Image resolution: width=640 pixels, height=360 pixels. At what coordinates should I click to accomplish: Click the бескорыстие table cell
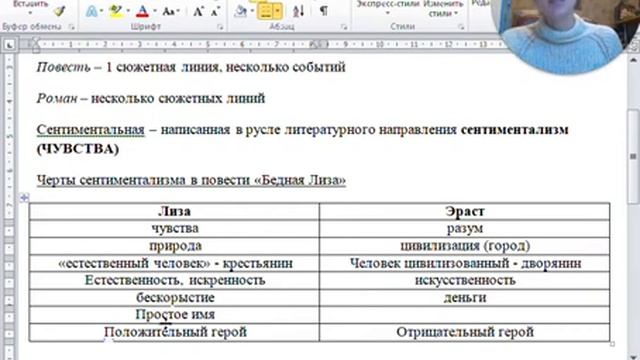(x=174, y=298)
